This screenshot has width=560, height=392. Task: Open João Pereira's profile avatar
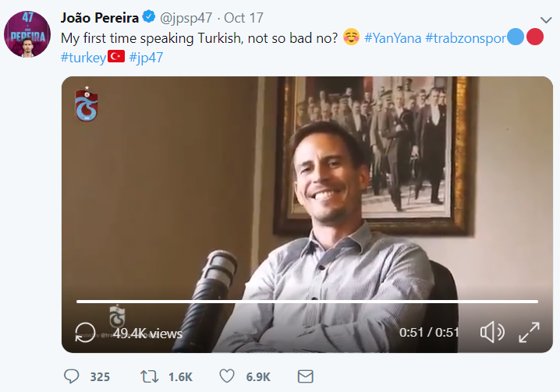coord(27,35)
